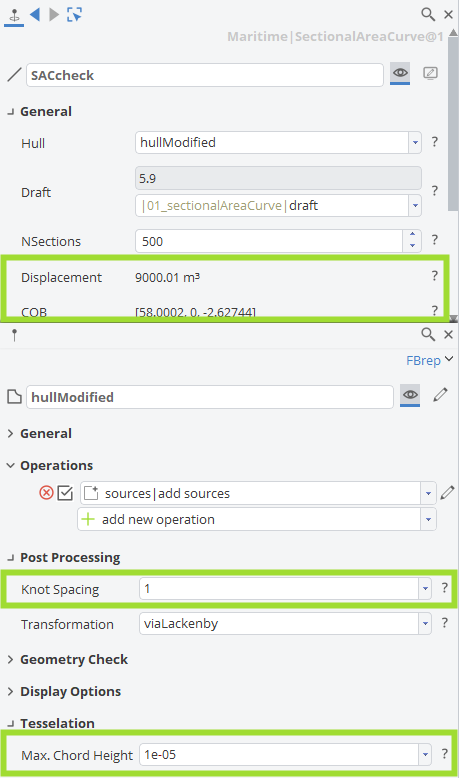Uncheck the sources operation checkbox
Viewport: 459px width, 778px height.
65,493
